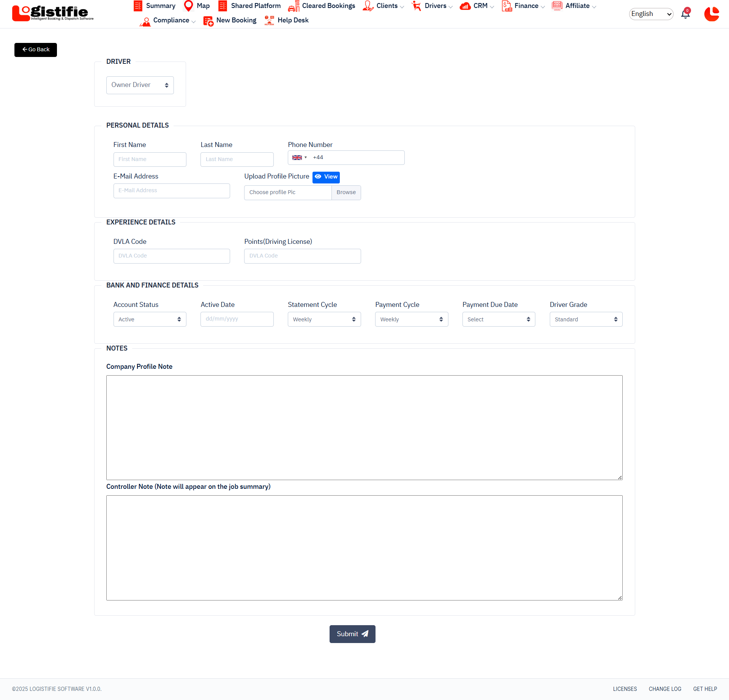Viewport: 729px width, 700px height.
Task: Click the Help Desk icon
Action: coord(269,21)
